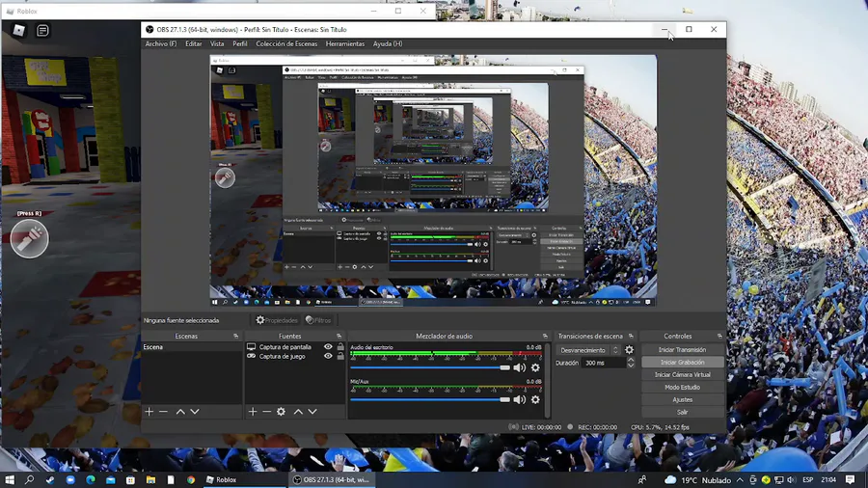The image size is (868, 488).
Task: Open Steam from the taskbar
Action: pyautogui.click(x=50, y=479)
